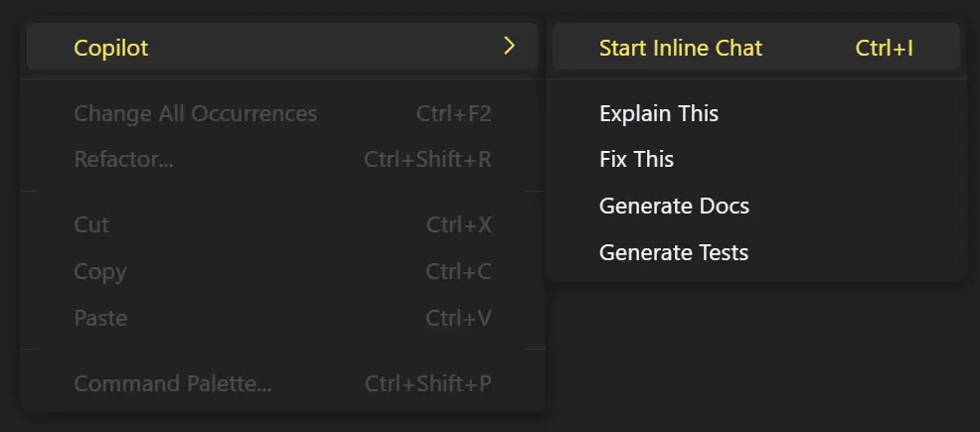
Task: Click the Ctrl+F2 shortcut hint
Action: [453, 113]
